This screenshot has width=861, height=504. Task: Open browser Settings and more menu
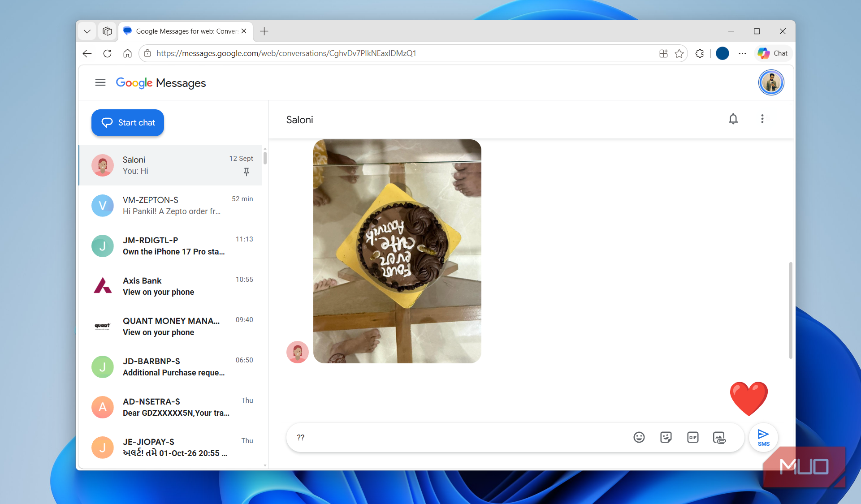742,53
